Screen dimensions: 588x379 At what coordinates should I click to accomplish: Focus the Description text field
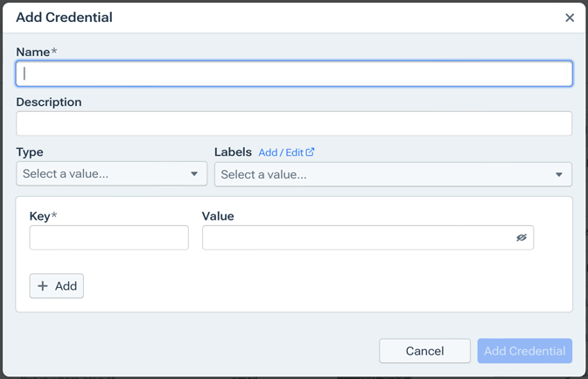(294, 123)
